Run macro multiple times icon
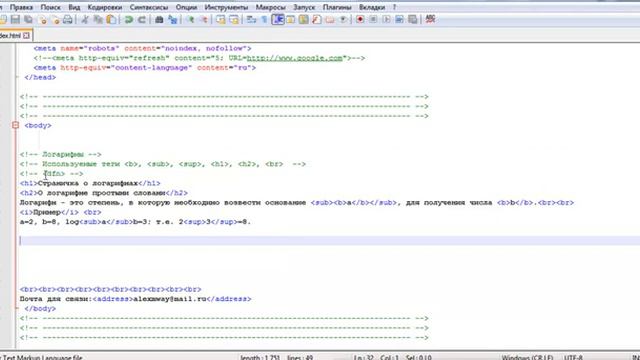This screenshot has height=360, width=640. pos(399,19)
